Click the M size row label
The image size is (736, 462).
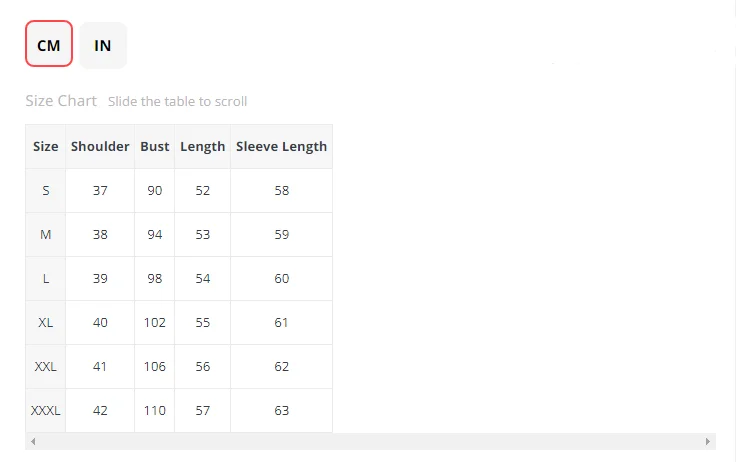[46, 235]
